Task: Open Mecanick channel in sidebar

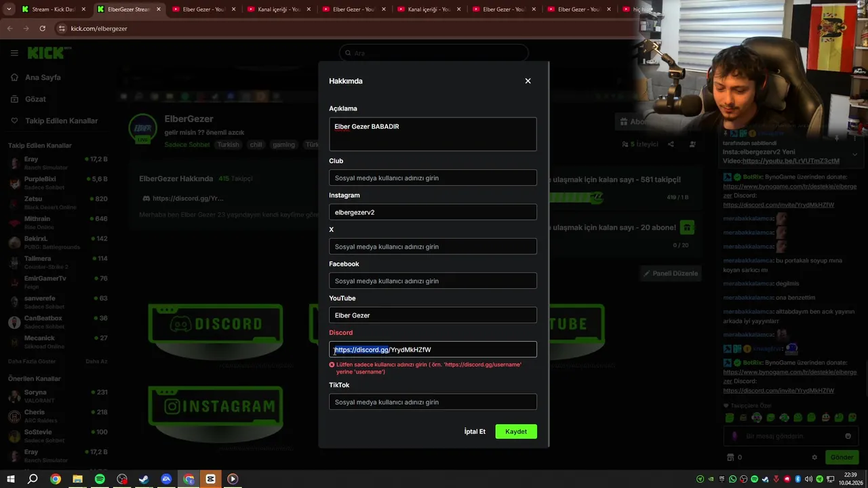Action: click(58, 341)
